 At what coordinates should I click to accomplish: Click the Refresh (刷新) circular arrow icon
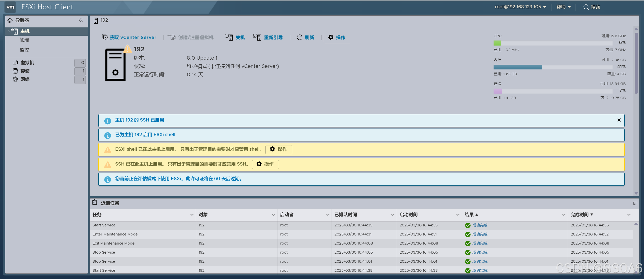(x=299, y=37)
